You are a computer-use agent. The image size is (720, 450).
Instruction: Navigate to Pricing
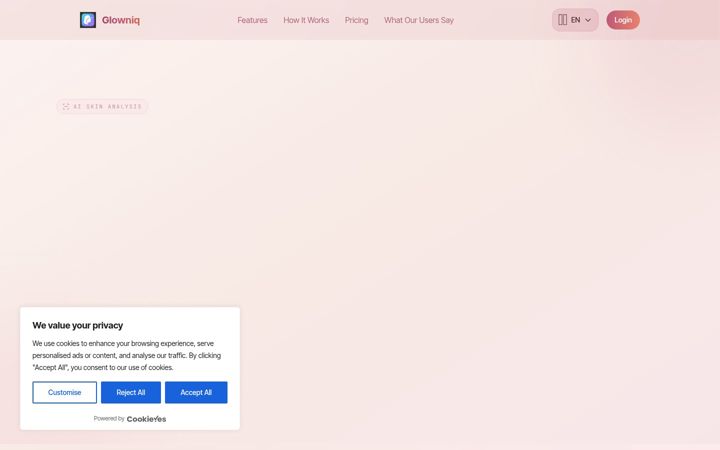pos(356,20)
